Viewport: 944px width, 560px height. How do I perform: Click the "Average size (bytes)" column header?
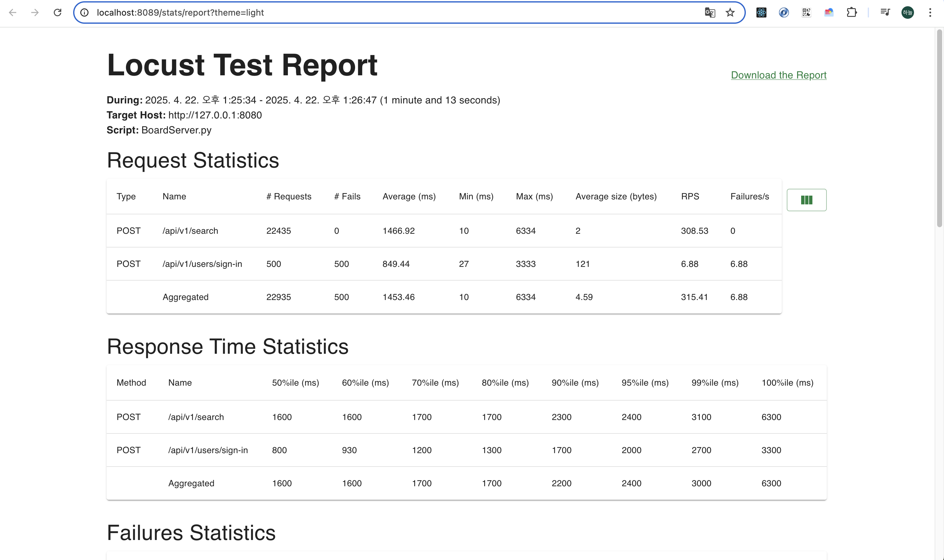(x=616, y=197)
